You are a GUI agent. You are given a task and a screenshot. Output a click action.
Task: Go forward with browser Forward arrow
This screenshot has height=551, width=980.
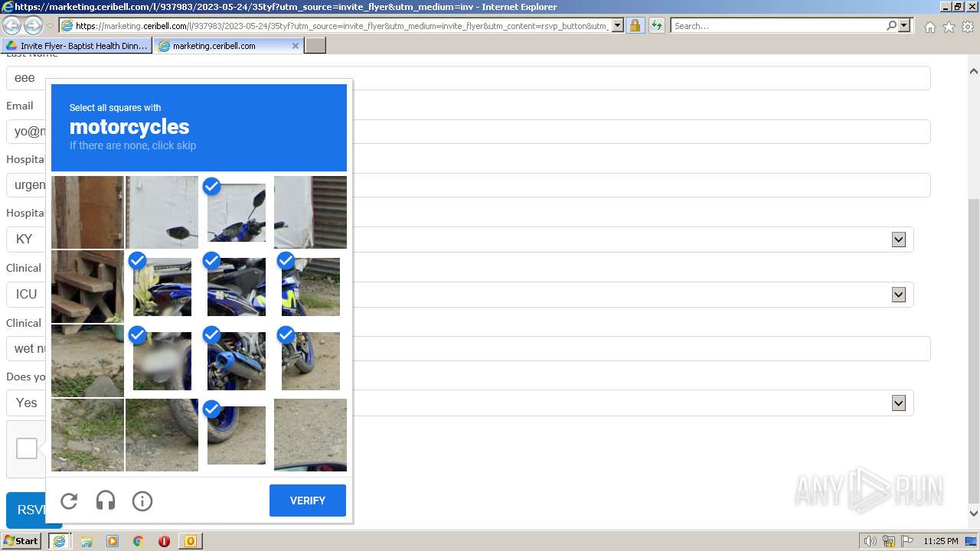coord(33,25)
